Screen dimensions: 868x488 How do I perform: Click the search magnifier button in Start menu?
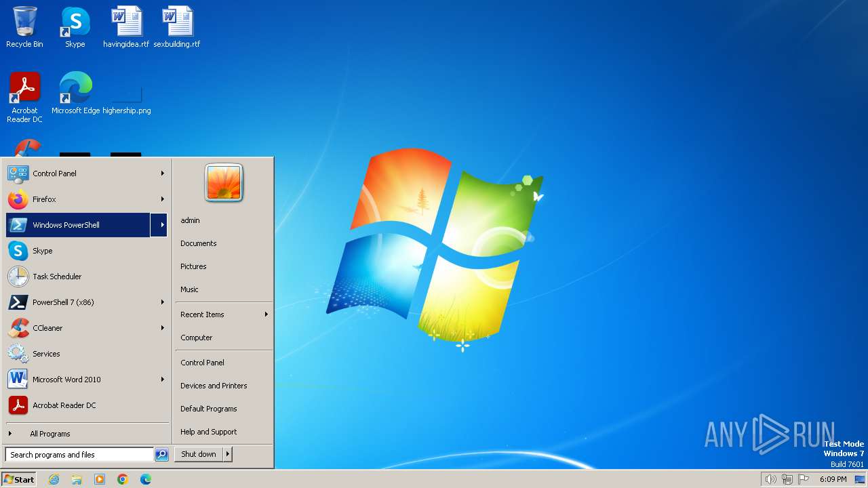point(161,455)
